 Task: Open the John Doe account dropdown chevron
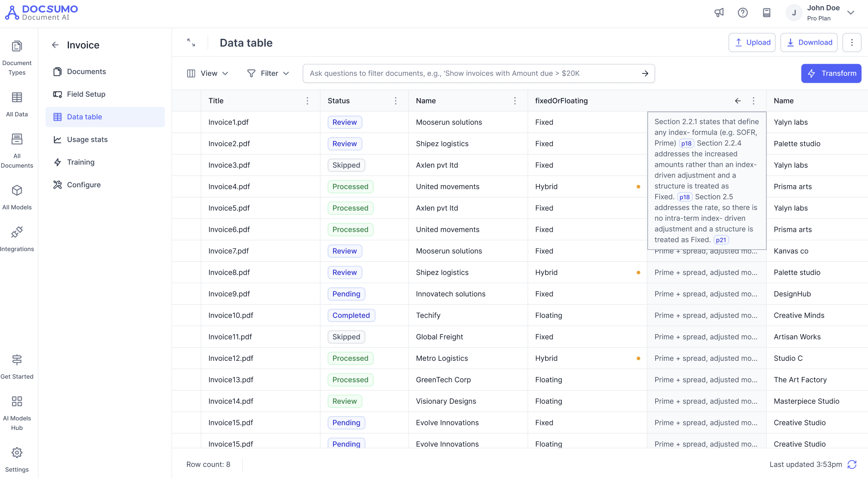(x=850, y=13)
